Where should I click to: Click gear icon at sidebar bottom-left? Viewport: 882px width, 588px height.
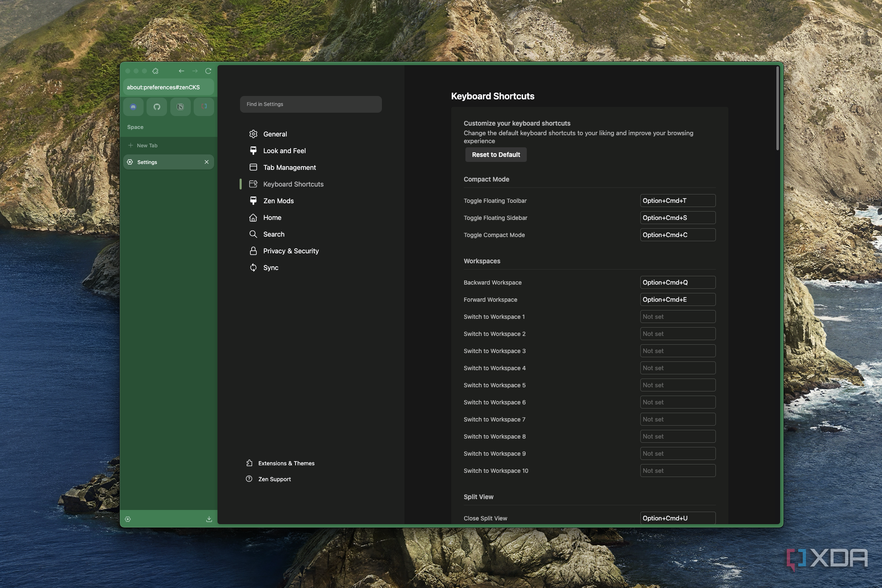point(128,519)
